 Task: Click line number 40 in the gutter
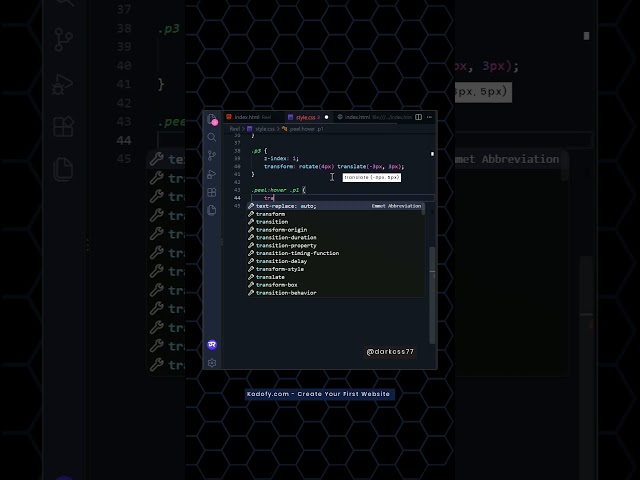click(x=237, y=167)
